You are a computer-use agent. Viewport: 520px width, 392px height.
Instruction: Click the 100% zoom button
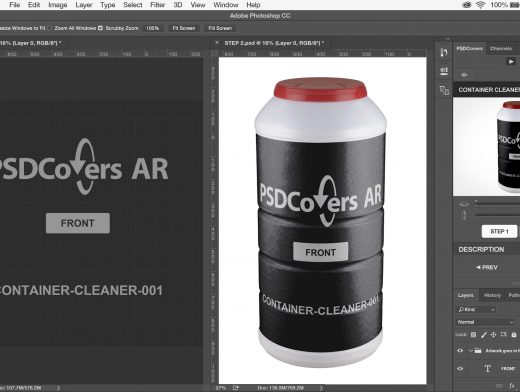[152, 28]
